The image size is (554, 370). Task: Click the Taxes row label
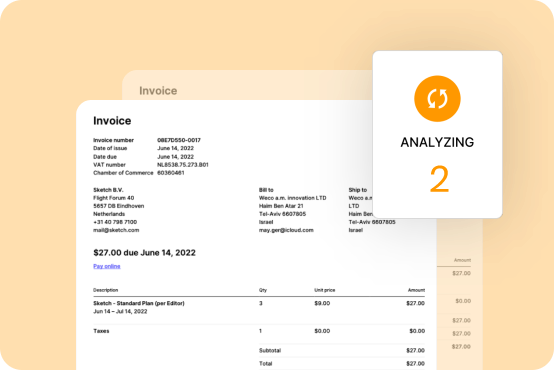[x=101, y=331]
